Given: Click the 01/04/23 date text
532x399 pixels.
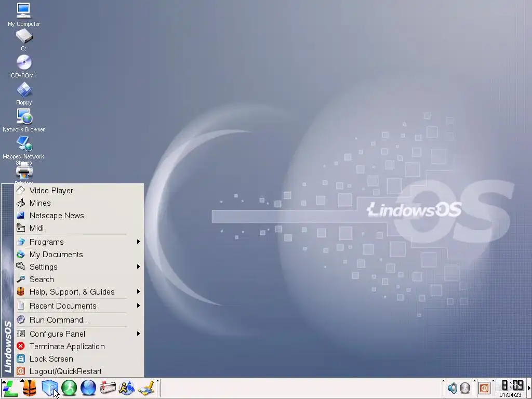Looking at the screenshot, I should click(510, 395).
